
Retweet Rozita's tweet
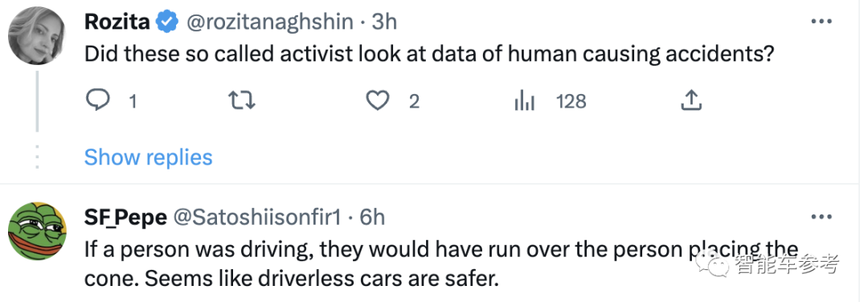(241, 100)
